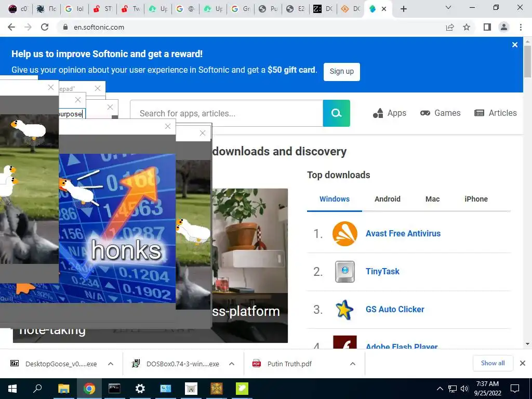
Task: Bookmark this page with the star icon
Action: coord(467,27)
